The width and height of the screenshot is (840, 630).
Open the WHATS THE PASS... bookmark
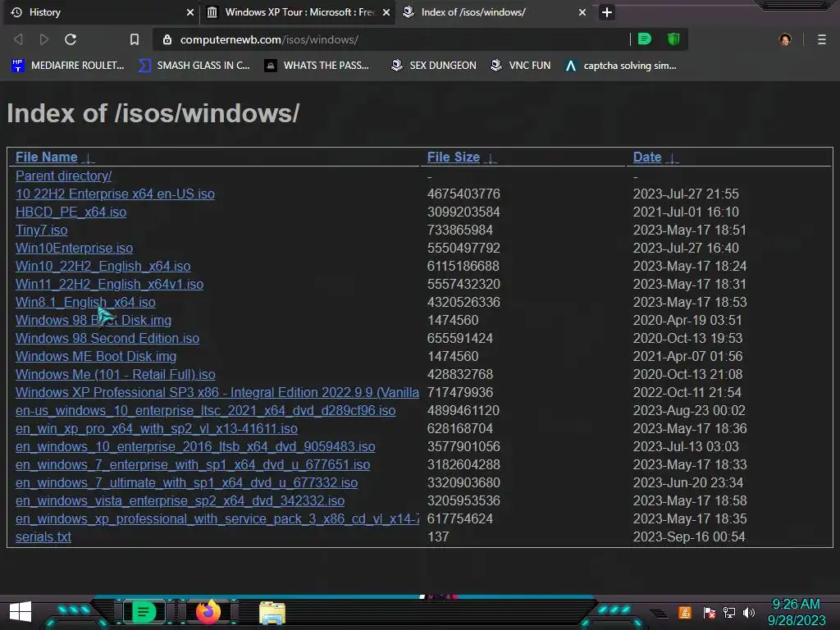pyautogui.click(x=317, y=66)
